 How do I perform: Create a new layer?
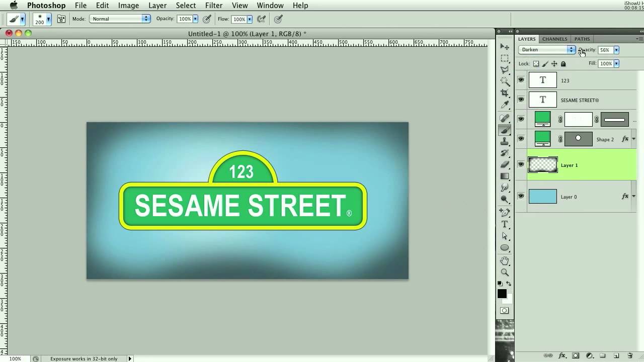pyautogui.click(x=616, y=355)
